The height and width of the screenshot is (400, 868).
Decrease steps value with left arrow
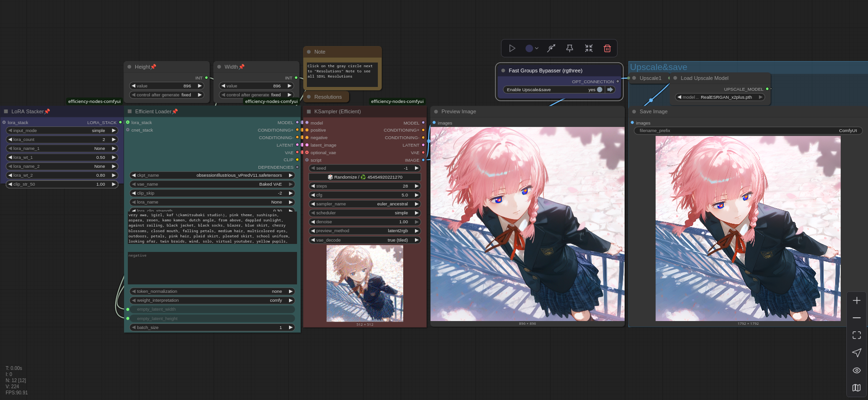(313, 186)
